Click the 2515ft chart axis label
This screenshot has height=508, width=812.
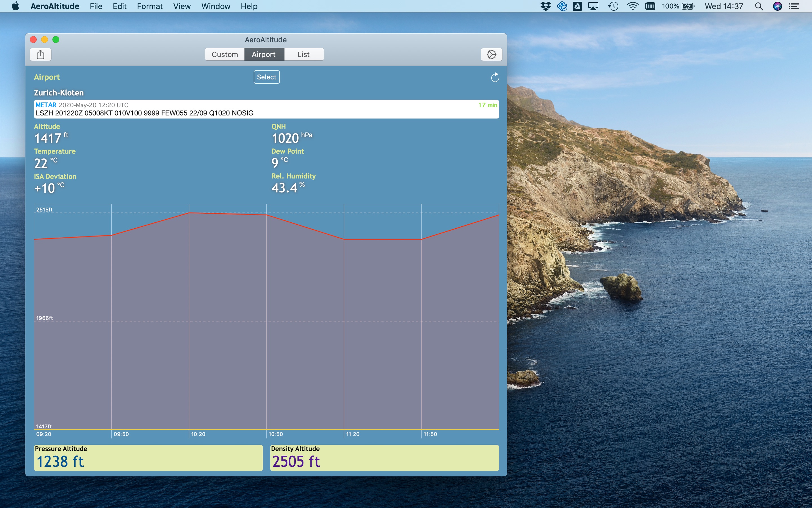pos(44,209)
